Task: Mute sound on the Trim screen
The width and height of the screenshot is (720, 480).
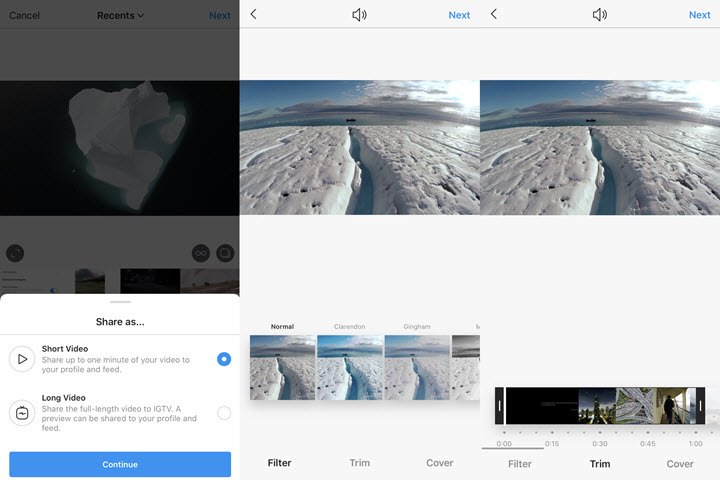Action: click(x=600, y=15)
